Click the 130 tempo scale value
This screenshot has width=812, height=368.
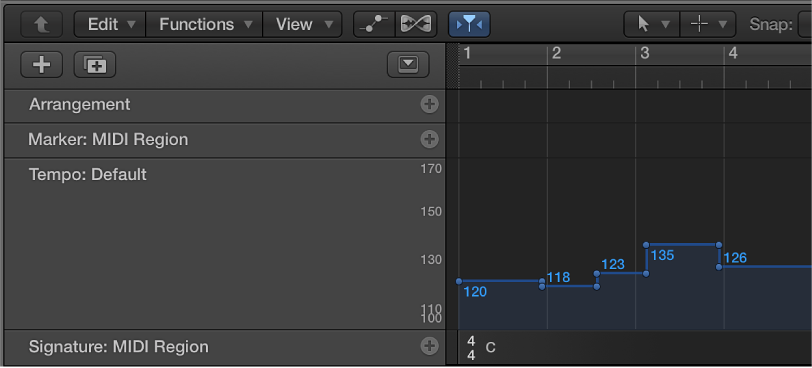click(x=431, y=260)
